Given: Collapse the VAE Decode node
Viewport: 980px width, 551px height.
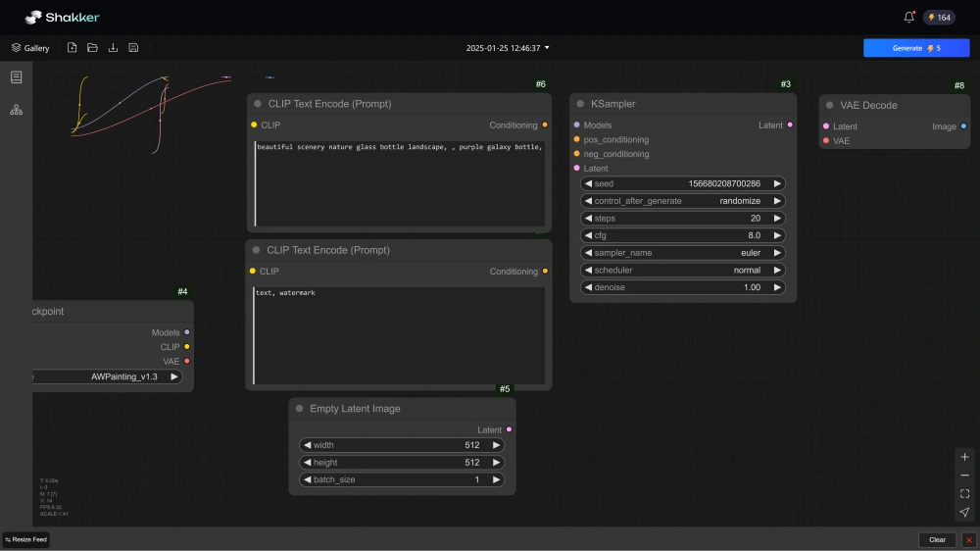Looking at the screenshot, I should point(829,105).
